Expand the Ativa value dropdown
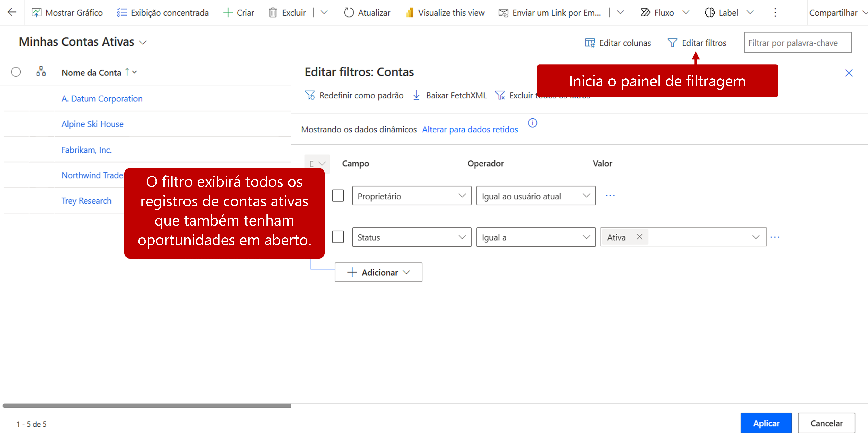 [x=756, y=237]
